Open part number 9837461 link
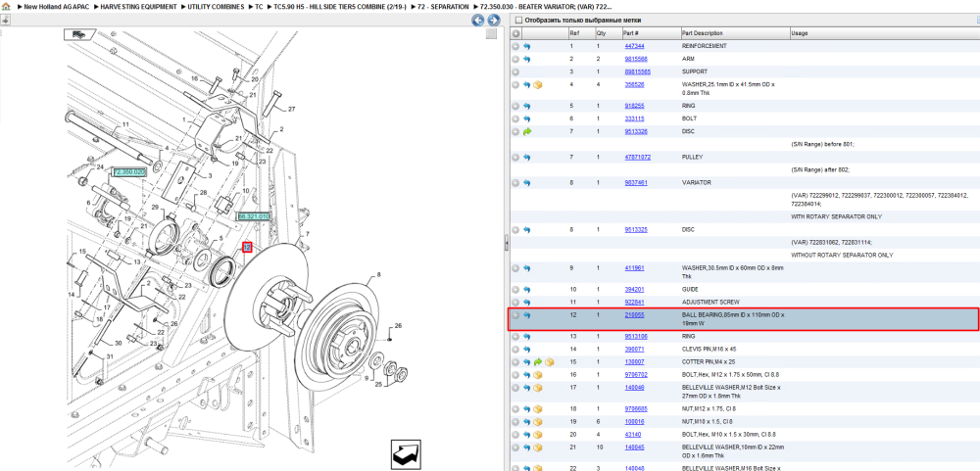Image resolution: width=980 pixels, height=471 pixels. point(636,183)
